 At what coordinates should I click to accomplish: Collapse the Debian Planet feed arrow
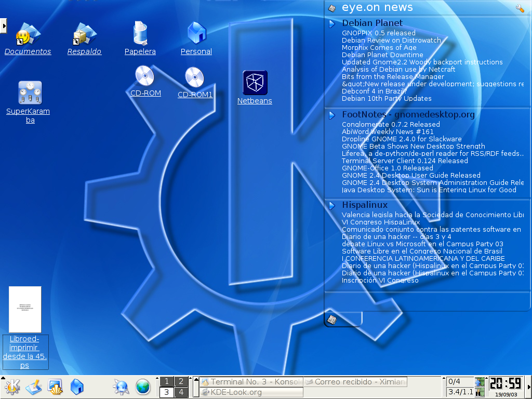click(x=332, y=24)
